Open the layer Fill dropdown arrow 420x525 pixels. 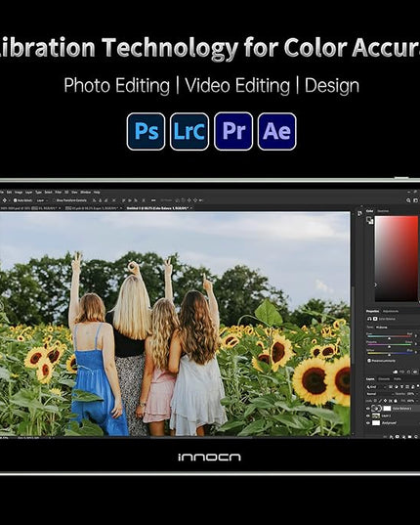click(417, 401)
